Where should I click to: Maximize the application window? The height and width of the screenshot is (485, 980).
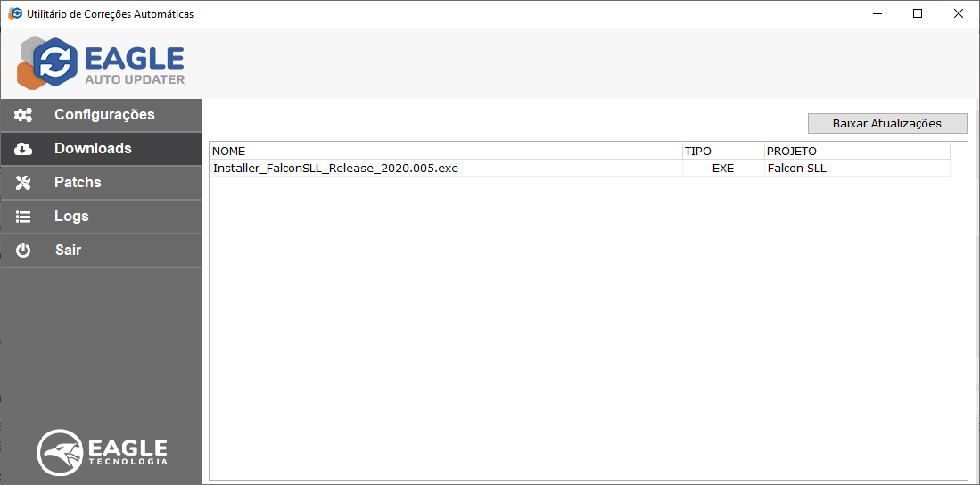coord(918,13)
